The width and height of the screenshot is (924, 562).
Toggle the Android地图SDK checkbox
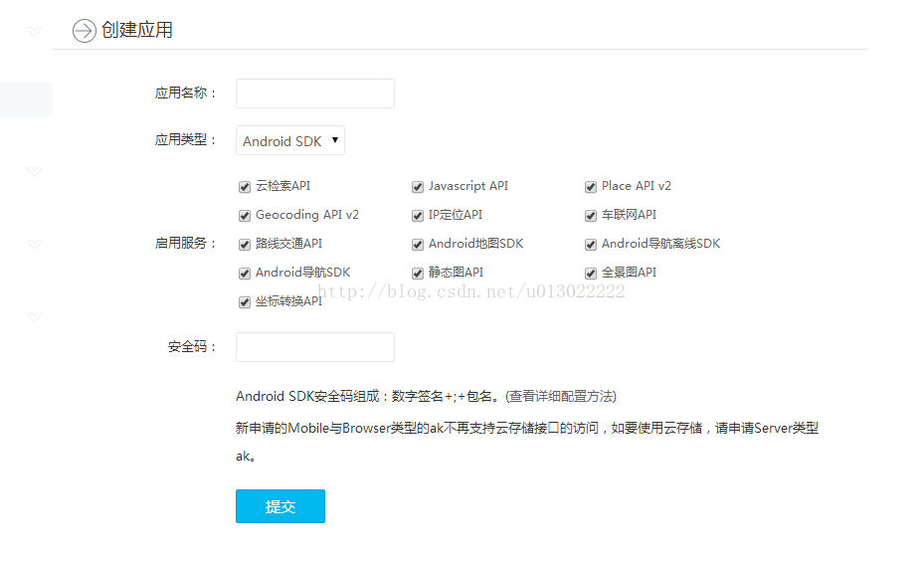coord(418,245)
